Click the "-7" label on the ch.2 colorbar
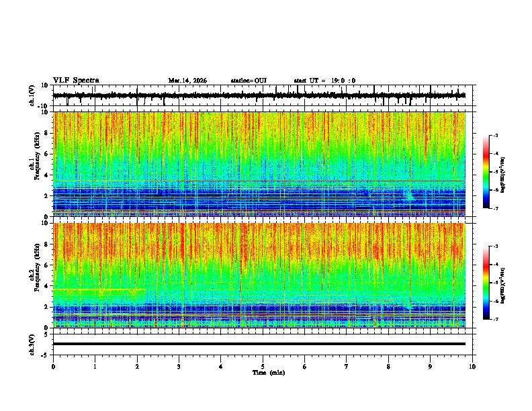Image resolution: width=532 pixels, height=411 pixels. (x=495, y=319)
